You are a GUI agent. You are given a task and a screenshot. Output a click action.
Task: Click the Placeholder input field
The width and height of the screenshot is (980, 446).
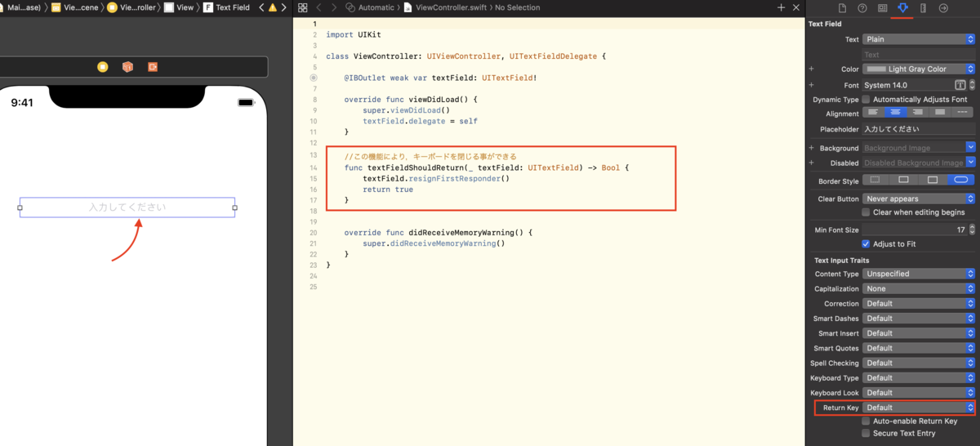919,129
